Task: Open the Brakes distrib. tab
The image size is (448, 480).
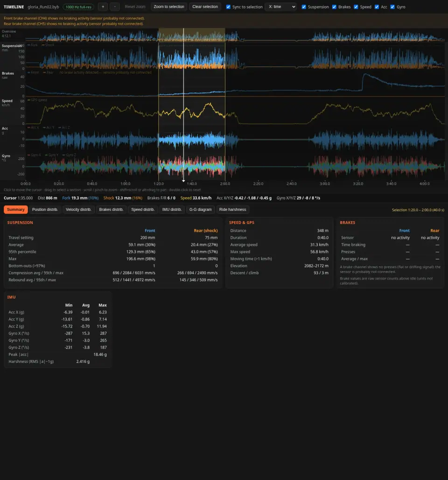Action: tap(111, 210)
